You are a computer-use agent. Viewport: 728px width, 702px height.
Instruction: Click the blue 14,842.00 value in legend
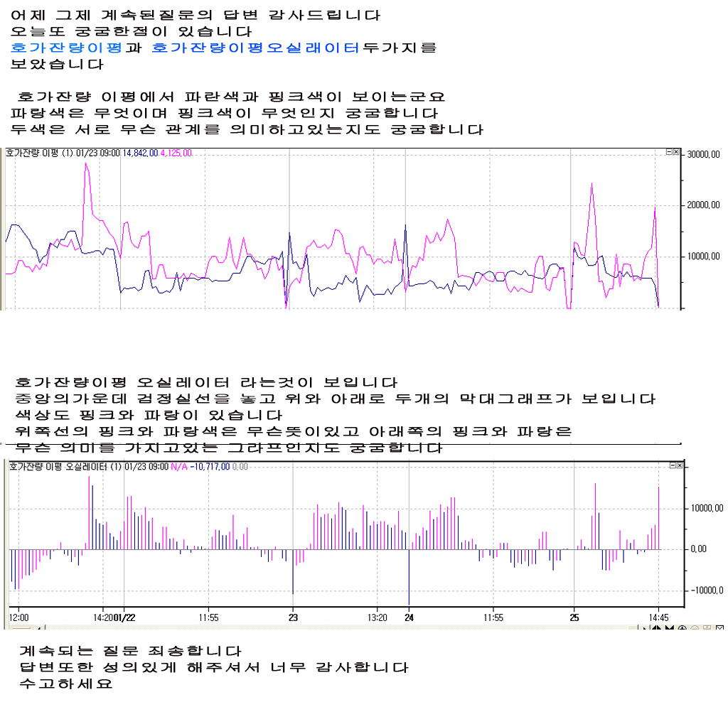(140, 153)
